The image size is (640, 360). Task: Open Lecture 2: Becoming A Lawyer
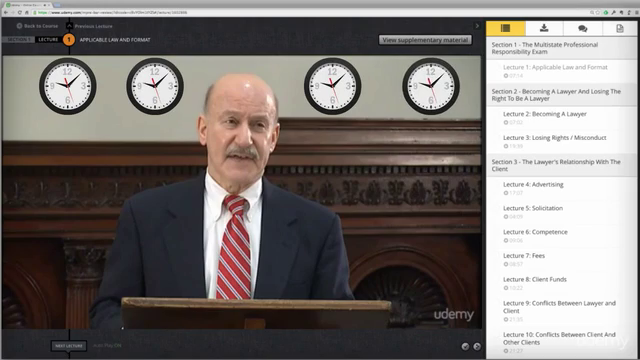point(561,118)
